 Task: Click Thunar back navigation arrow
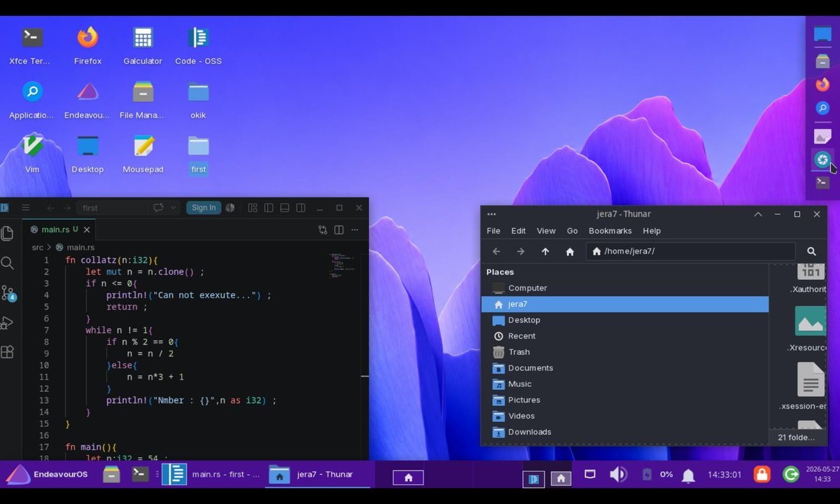pyautogui.click(x=496, y=251)
